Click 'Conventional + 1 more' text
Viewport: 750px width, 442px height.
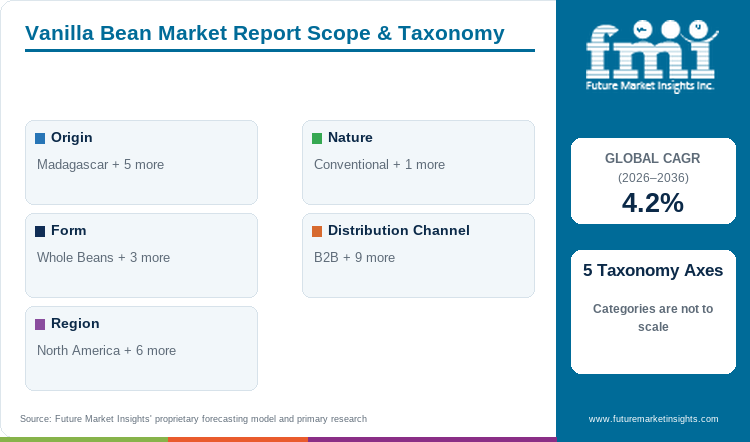[x=379, y=165]
